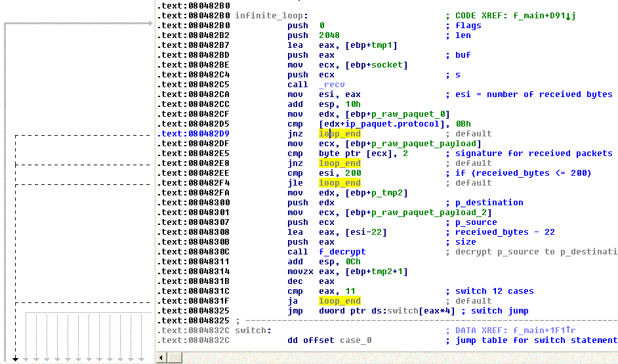Select the switch: label

click(253, 331)
